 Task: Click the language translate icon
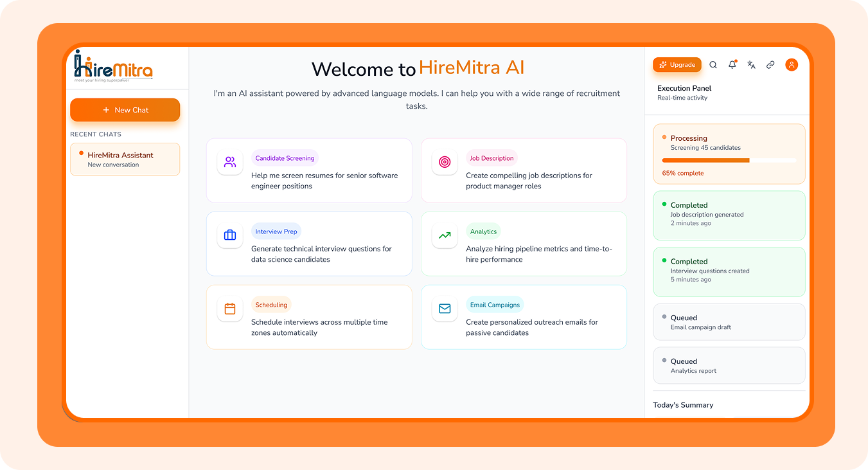click(751, 65)
